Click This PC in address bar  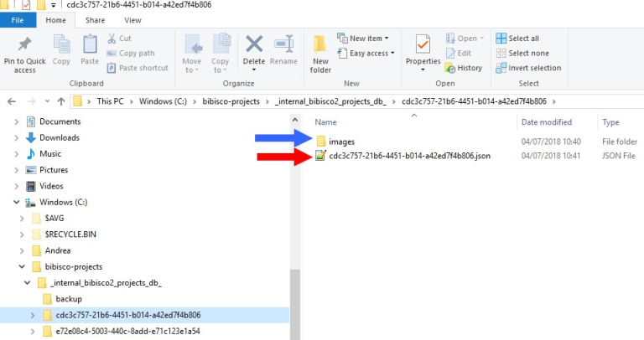coord(110,101)
